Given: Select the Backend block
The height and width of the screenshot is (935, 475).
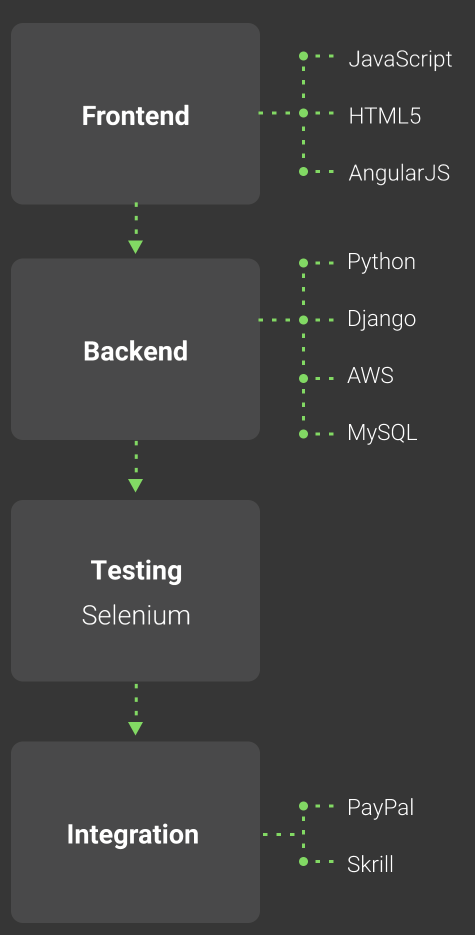Looking at the screenshot, I should (x=135, y=349).
